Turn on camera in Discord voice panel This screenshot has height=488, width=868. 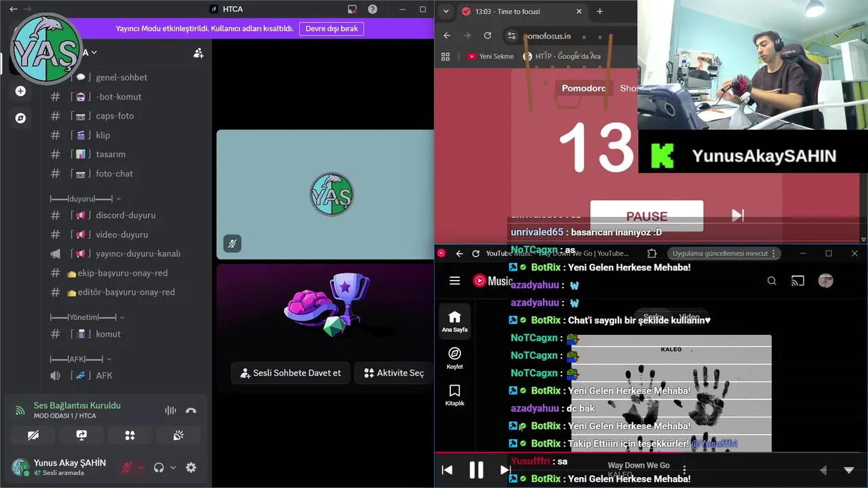[33, 435]
